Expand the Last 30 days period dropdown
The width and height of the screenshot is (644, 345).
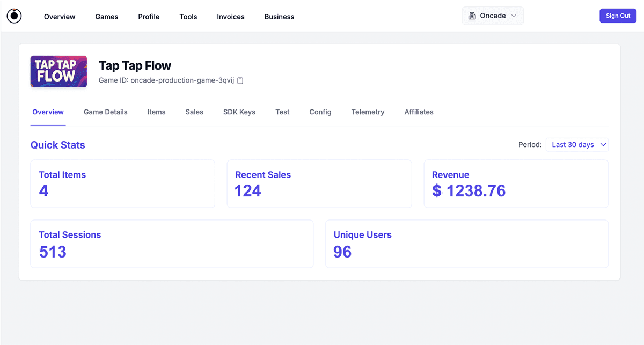pyautogui.click(x=577, y=145)
